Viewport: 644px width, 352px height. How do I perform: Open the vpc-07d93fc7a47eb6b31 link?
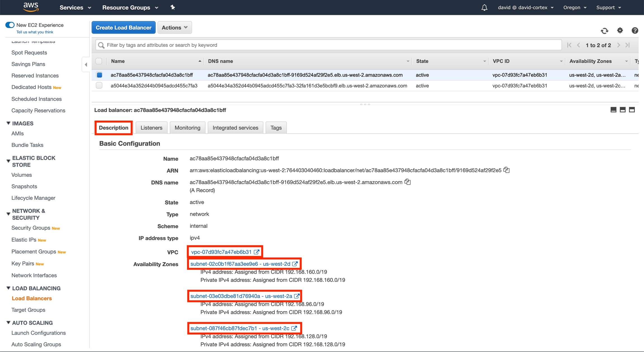[x=221, y=252]
